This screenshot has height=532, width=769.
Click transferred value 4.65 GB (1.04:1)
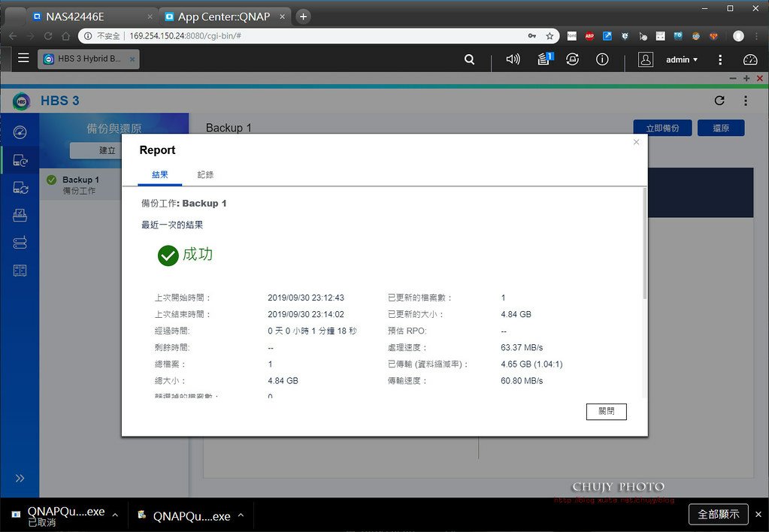pos(531,364)
